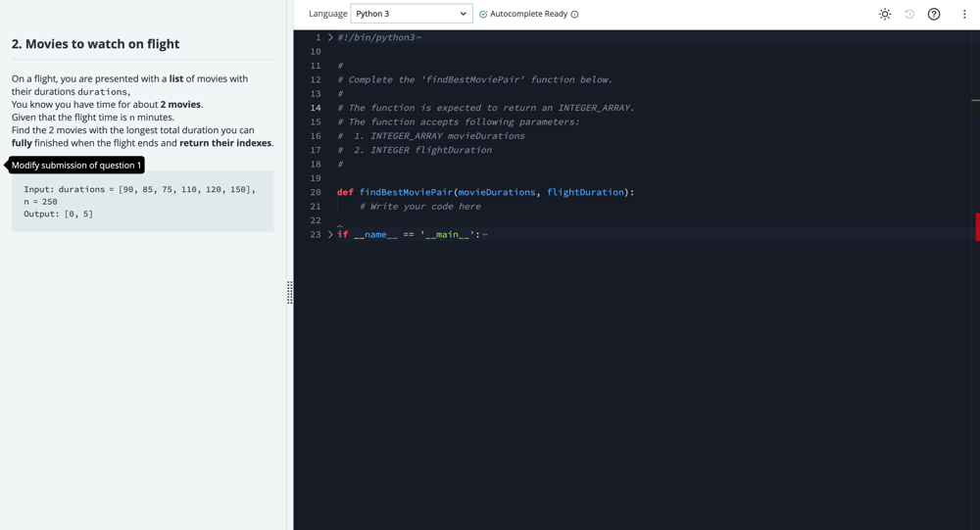Click the green Autocomplete Ready check icon
Viewport: 980px width, 530px height.
[x=483, y=15]
